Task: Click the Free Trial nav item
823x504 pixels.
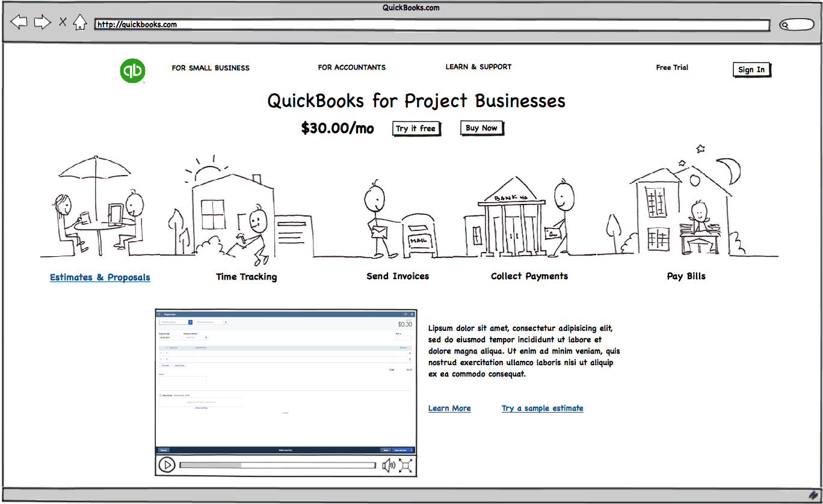Action: (672, 67)
